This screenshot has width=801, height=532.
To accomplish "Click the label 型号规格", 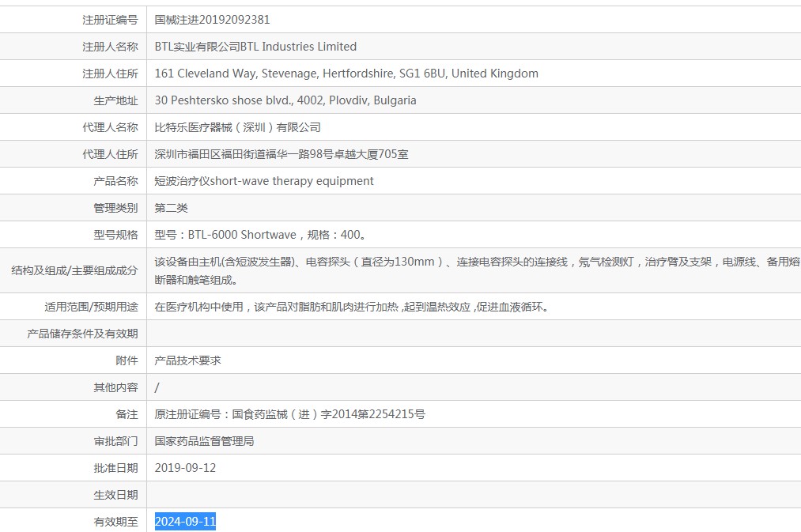I will click(116, 235).
